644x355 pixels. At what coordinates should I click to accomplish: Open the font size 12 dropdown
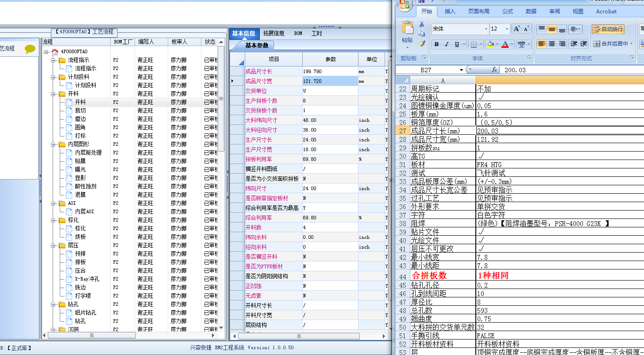pyautogui.click(x=506, y=29)
